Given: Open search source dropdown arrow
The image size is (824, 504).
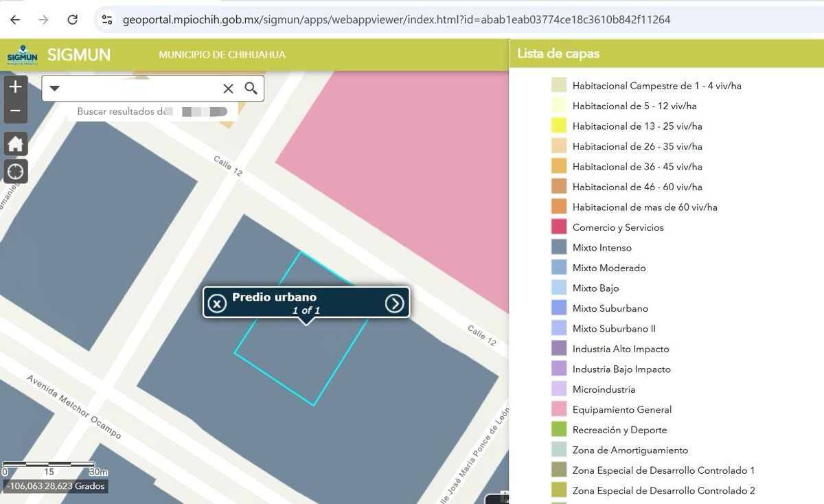Looking at the screenshot, I should point(55,89).
